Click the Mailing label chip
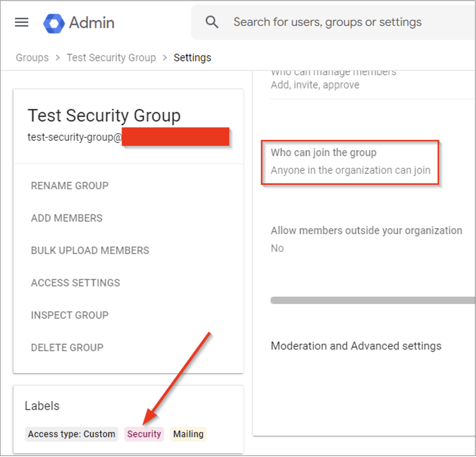Screen dimensions: 476x457 [188, 434]
